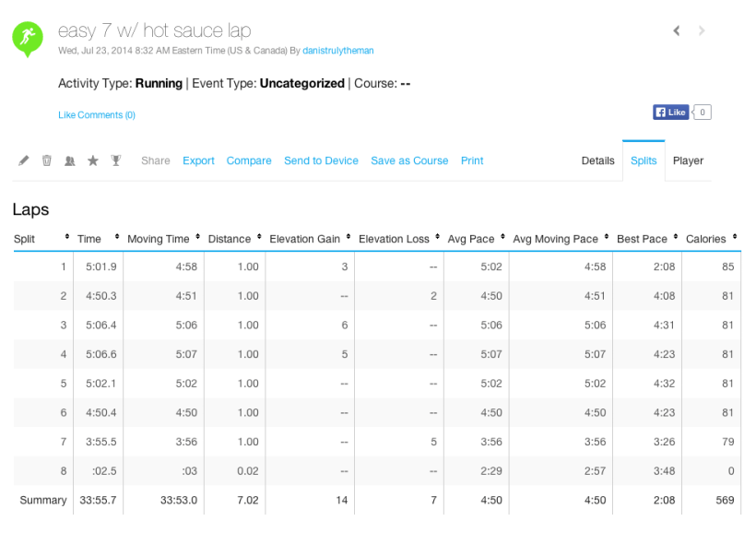Sort laps by Time column
This screenshot has height=533, width=756.
point(89,239)
